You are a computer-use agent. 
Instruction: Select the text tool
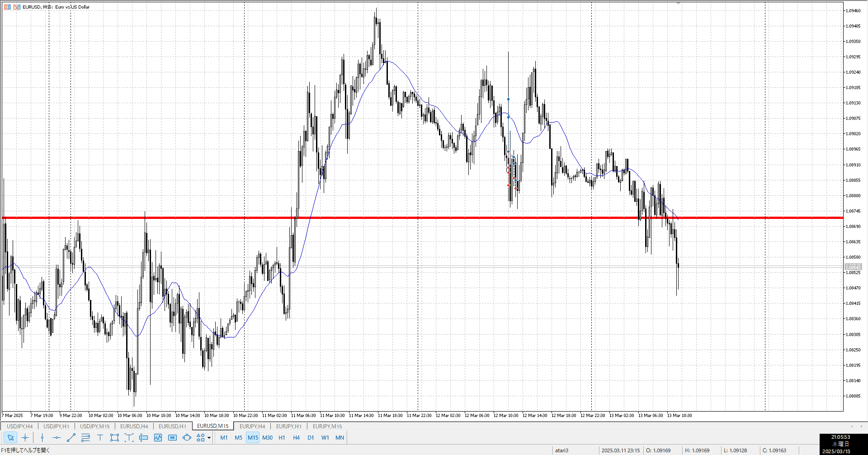[x=100, y=437]
